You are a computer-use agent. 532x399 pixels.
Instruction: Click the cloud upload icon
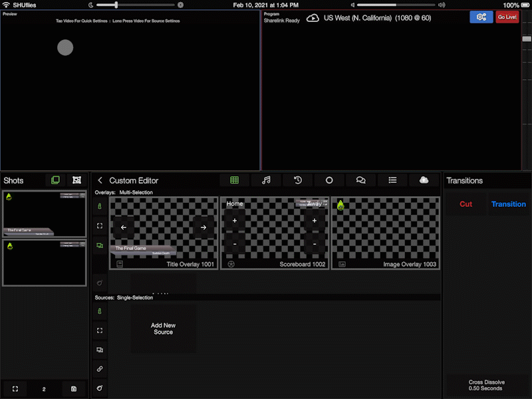pyautogui.click(x=424, y=180)
